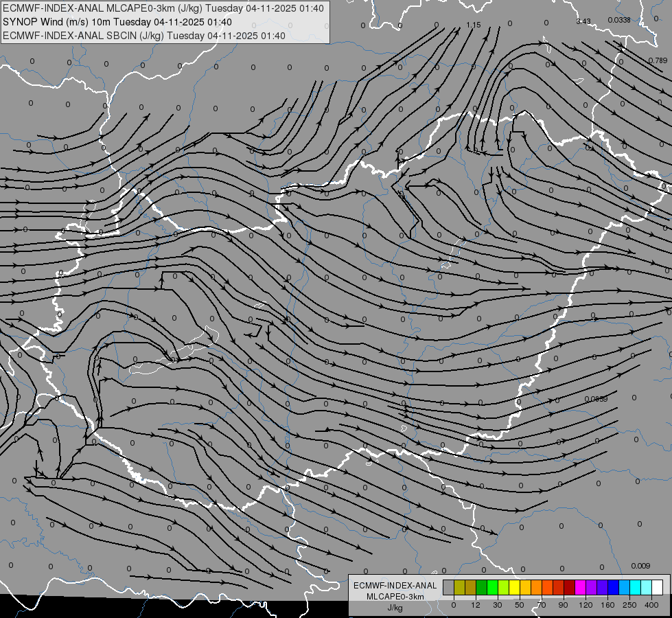Select the dark green legend swatch
This screenshot has width=672, height=618.
click(x=481, y=587)
